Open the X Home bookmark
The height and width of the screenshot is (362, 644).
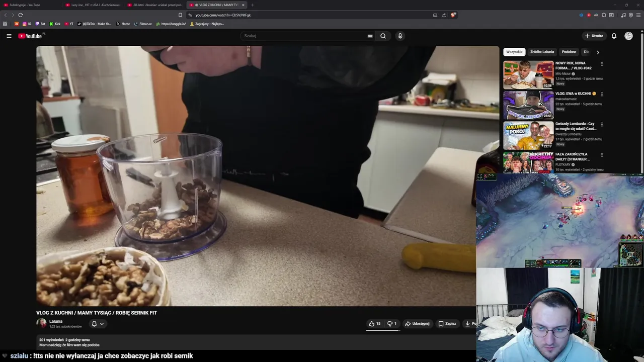click(123, 24)
